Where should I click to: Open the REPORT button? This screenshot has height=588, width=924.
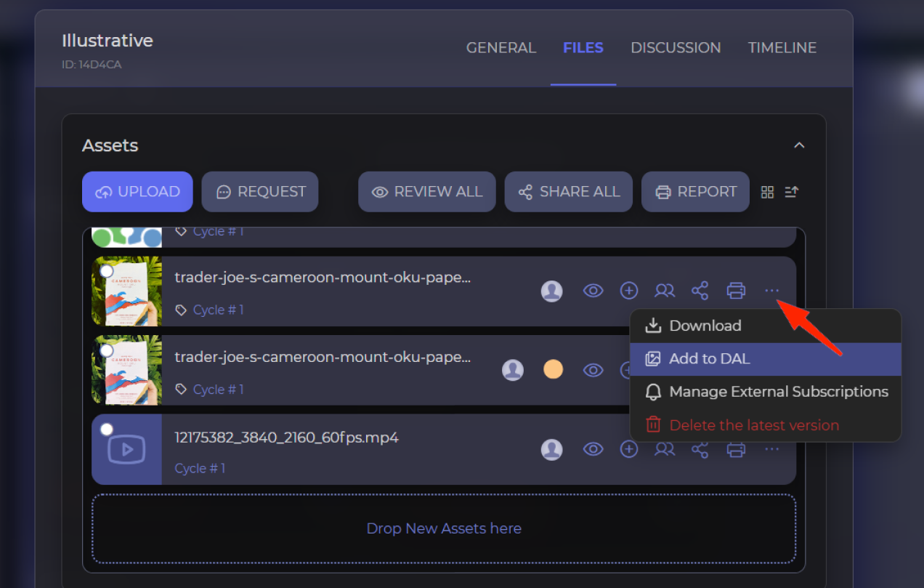695,192
